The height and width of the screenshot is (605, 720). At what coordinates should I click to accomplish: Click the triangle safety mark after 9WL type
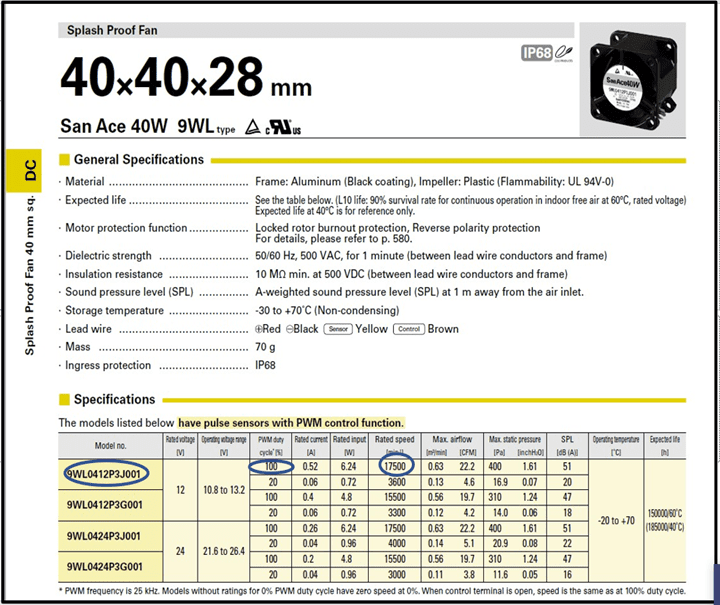point(253,127)
